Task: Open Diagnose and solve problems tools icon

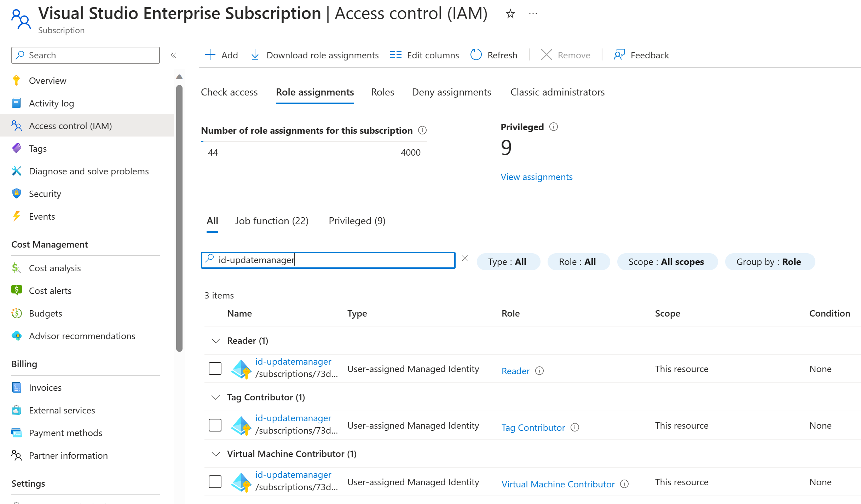Action: (16, 171)
